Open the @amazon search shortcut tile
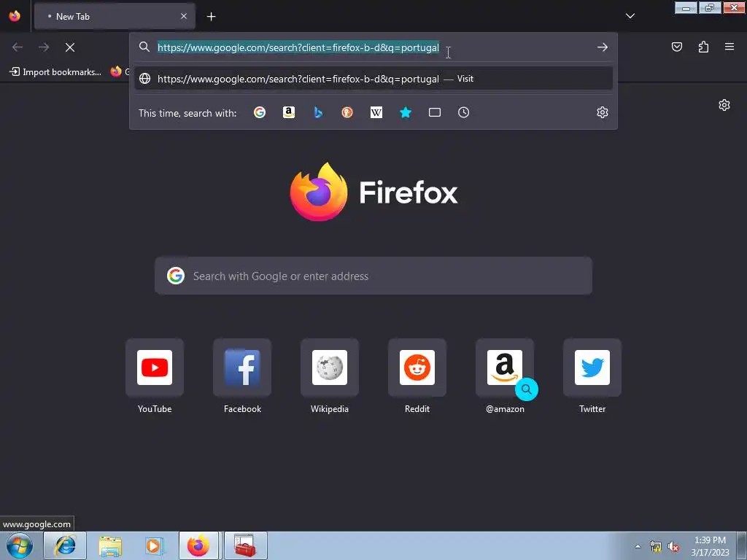 pos(505,367)
